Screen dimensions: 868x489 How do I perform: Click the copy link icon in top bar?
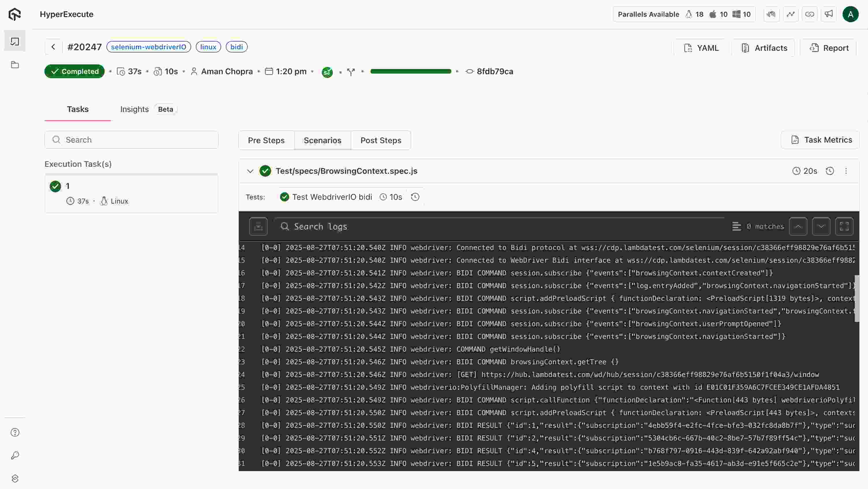pos(809,14)
